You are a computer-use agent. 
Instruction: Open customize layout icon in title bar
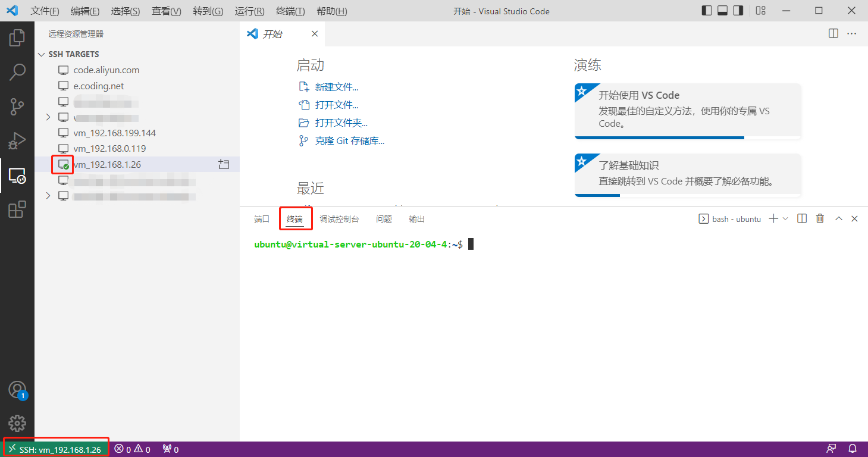[761, 11]
